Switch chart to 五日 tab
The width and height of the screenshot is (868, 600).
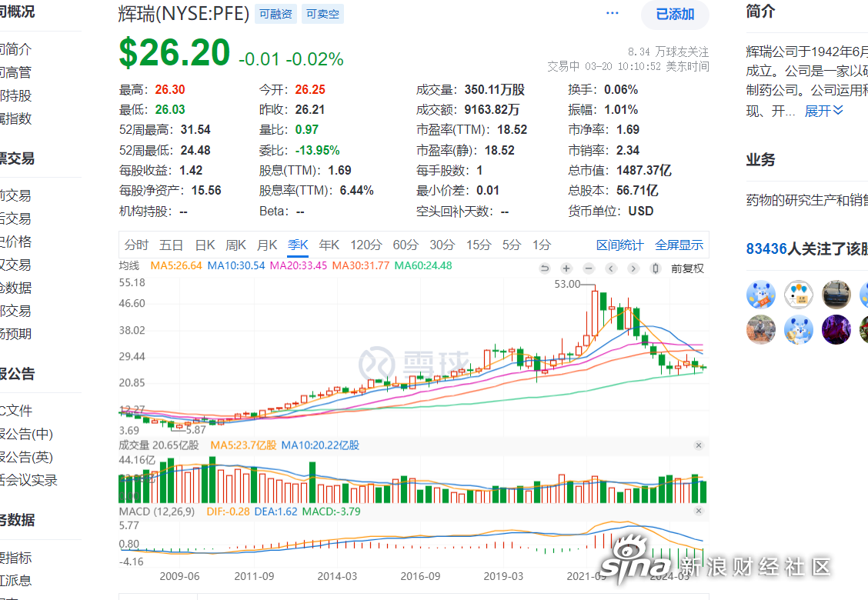[x=171, y=245]
